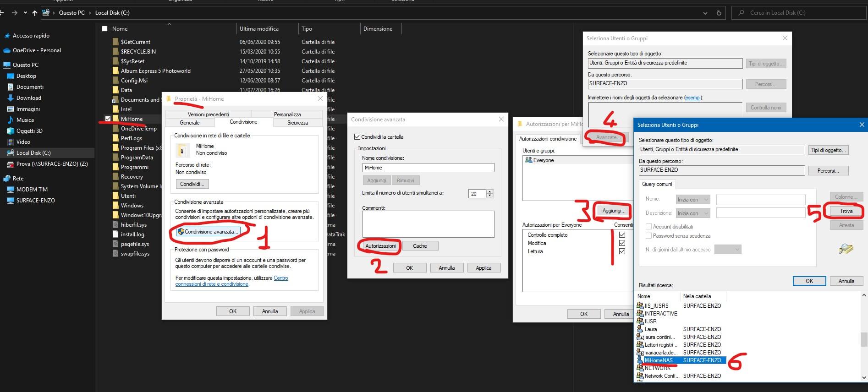Click the Condivisione avanzata button
Viewport: 868px width, 392px height.
coord(209,232)
